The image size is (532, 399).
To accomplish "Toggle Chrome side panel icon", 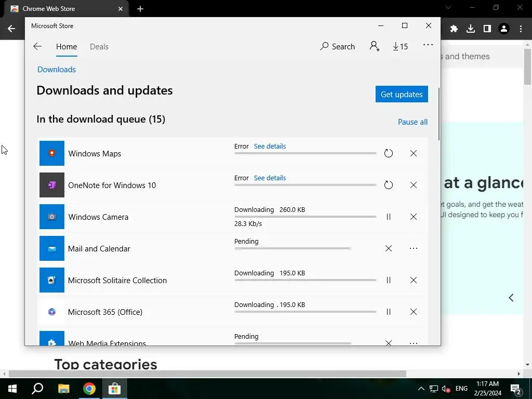I will coord(487,29).
